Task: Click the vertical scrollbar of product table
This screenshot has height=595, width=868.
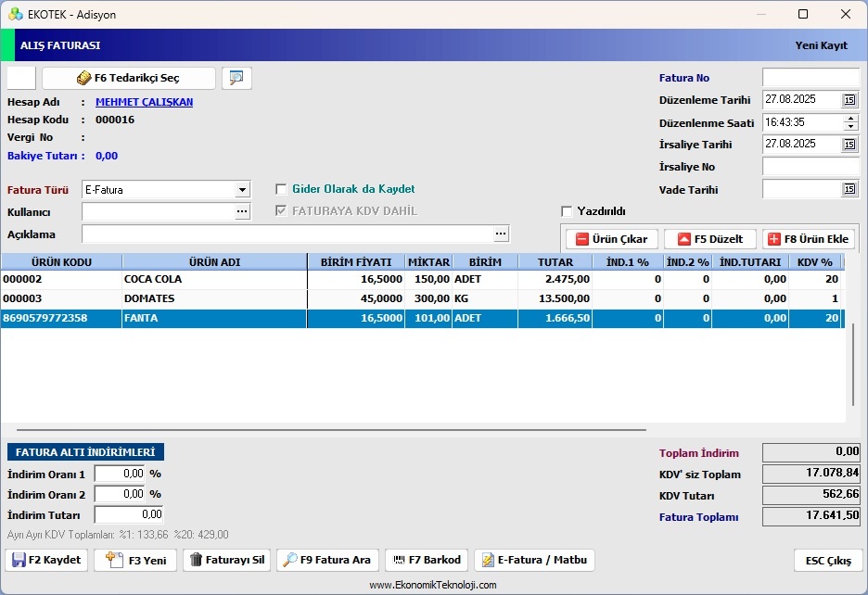Action: coord(852,366)
